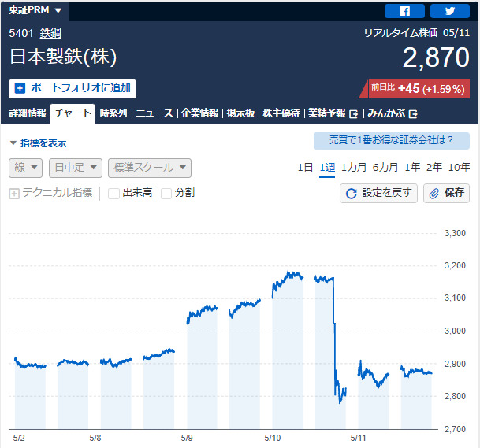Share the page on Facebook

pyautogui.click(x=404, y=11)
